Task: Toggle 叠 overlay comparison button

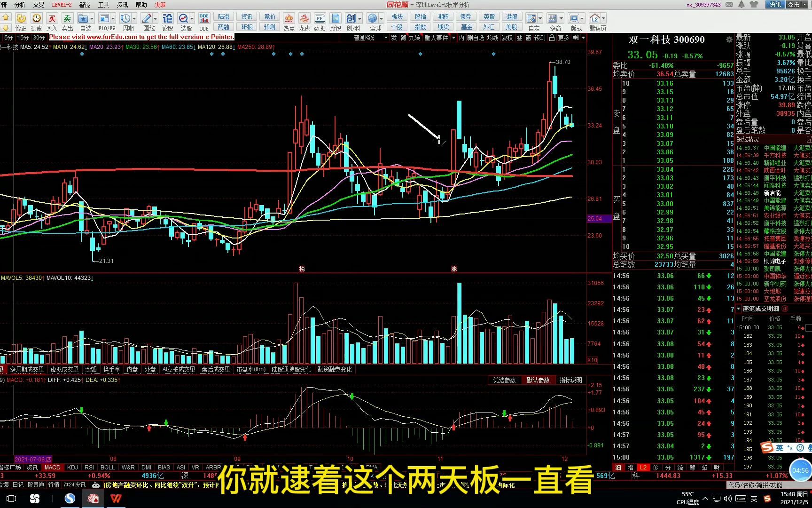Action: coord(519,38)
